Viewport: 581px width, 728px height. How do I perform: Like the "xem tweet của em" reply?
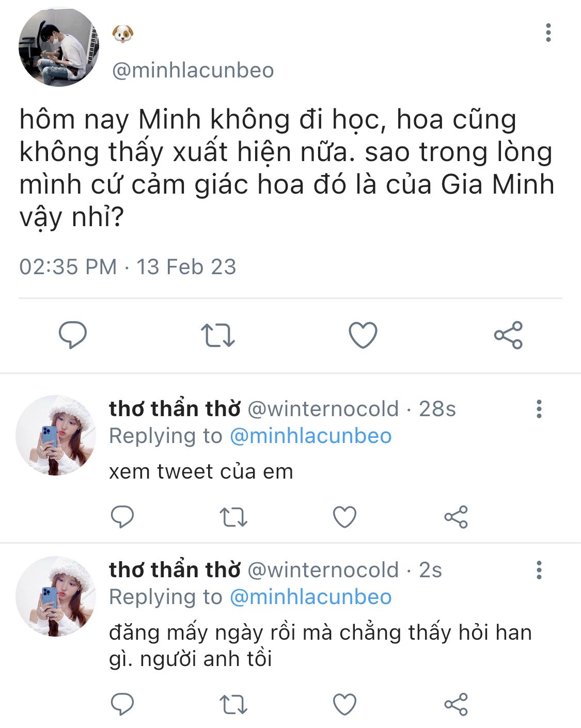(344, 517)
